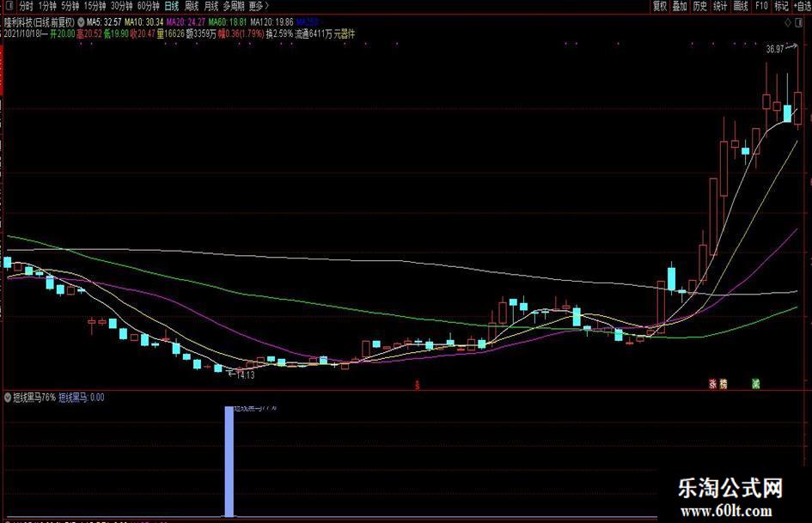Image resolution: width=812 pixels, height=523 pixels.
Task: Switch to the 分时 intraday view
Action: click(26, 6)
